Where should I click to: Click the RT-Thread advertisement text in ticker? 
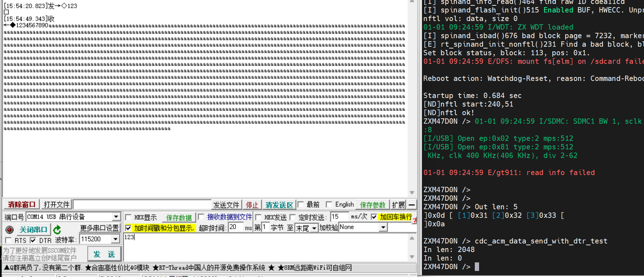coord(209,268)
